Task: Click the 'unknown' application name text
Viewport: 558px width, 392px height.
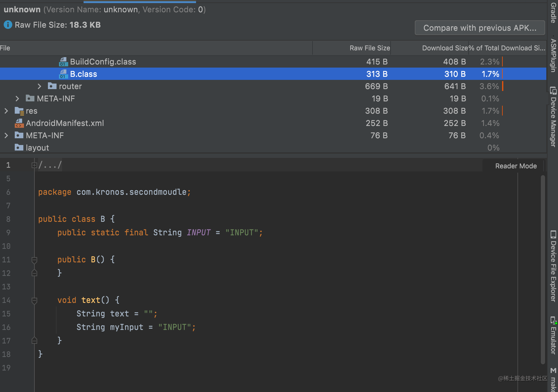Action: tap(22, 10)
